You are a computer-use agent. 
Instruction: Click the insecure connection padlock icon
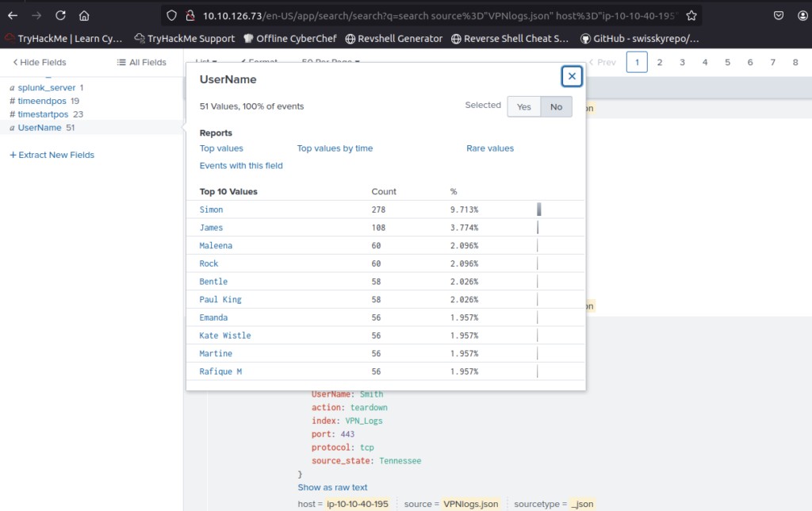pyautogui.click(x=190, y=16)
